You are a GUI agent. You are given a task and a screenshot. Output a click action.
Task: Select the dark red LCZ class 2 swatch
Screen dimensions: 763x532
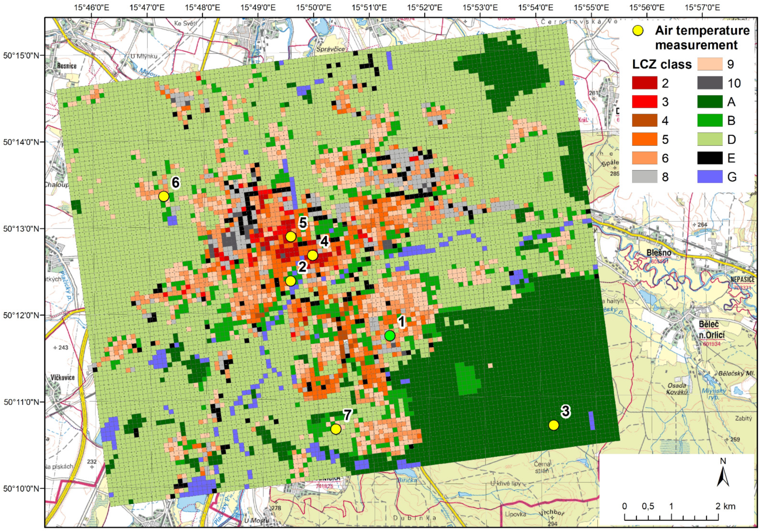644,83
